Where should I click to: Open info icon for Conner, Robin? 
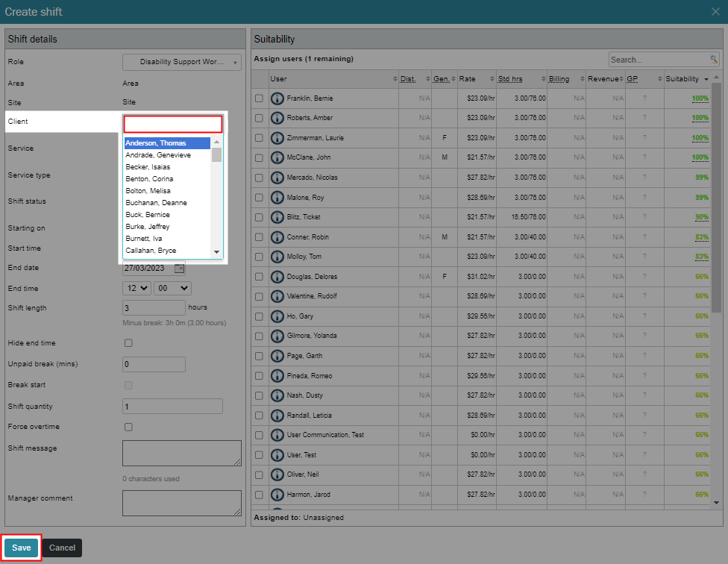click(x=277, y=236)
